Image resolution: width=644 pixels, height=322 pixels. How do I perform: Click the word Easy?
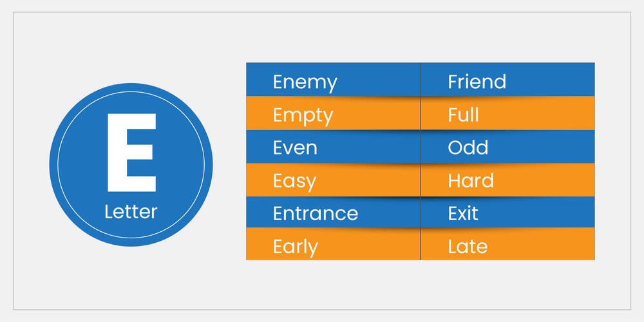point(294,181)
